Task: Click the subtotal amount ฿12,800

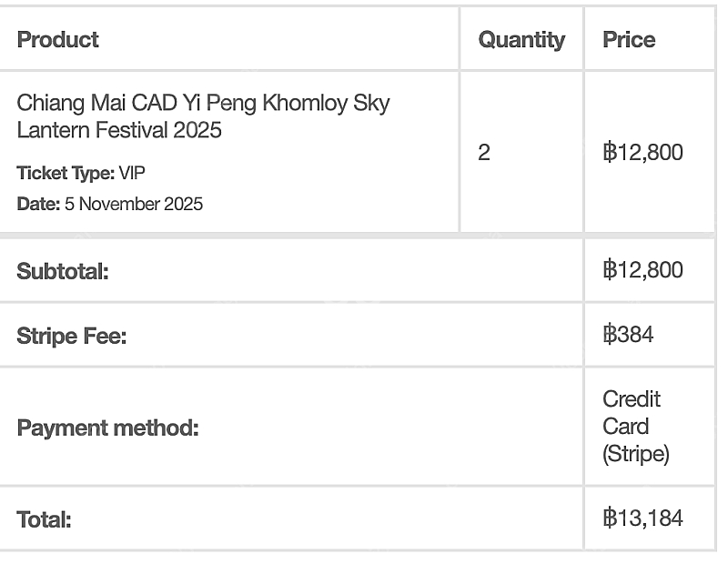Action: (x=642, y=269)
